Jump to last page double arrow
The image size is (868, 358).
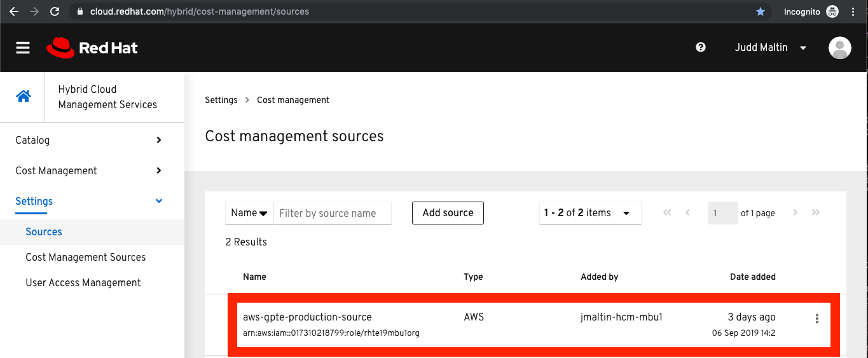point(816,213)
